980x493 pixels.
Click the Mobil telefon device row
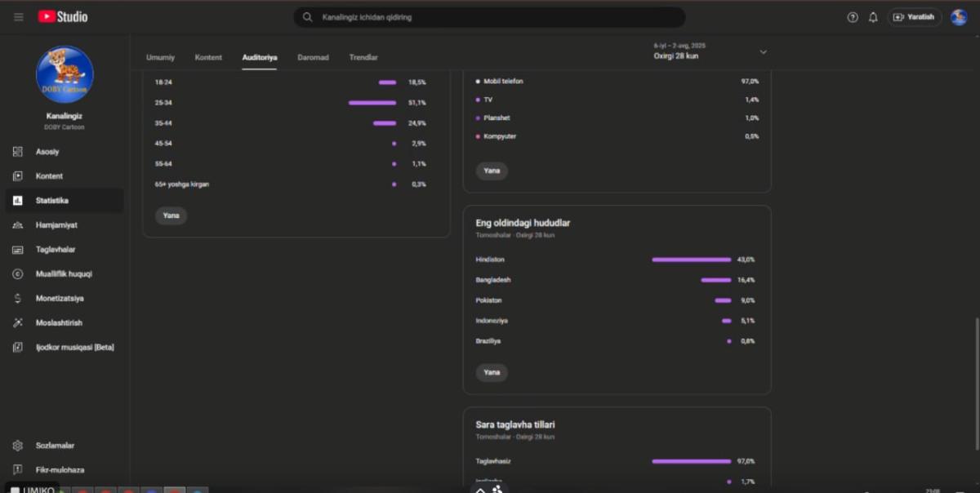(x=617, y=82)
